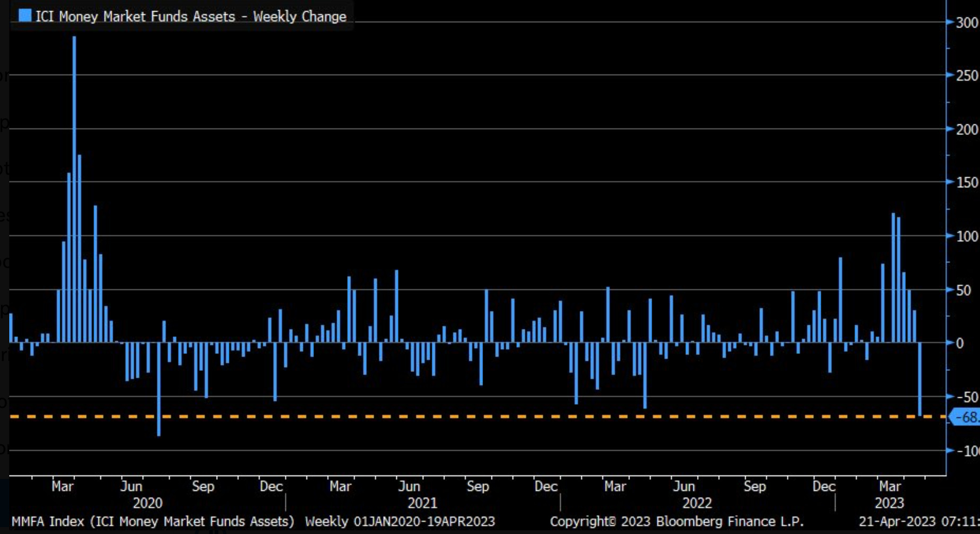Click the blue legend color swatch

tap(25, 16)
